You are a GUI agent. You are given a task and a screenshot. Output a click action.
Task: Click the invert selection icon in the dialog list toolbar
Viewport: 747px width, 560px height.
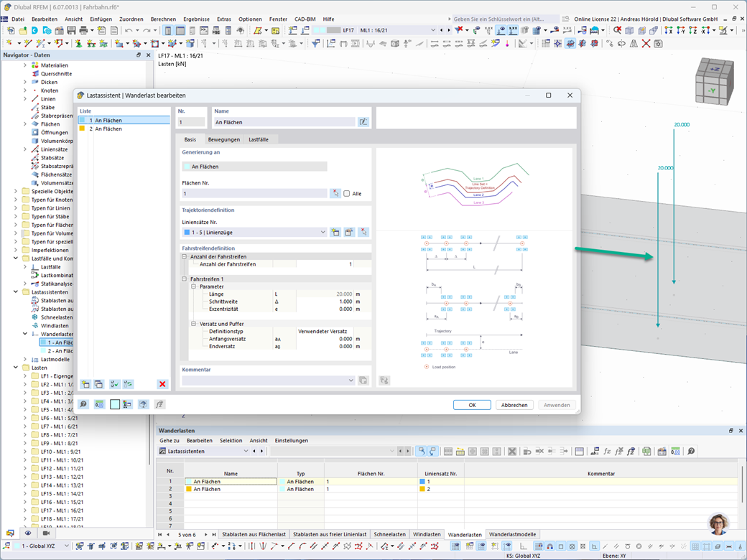[x=128, y=384]
